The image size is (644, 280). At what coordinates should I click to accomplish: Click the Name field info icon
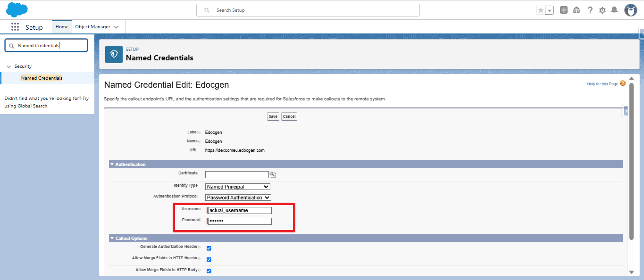pyautogui.click(x=200, y=141)
